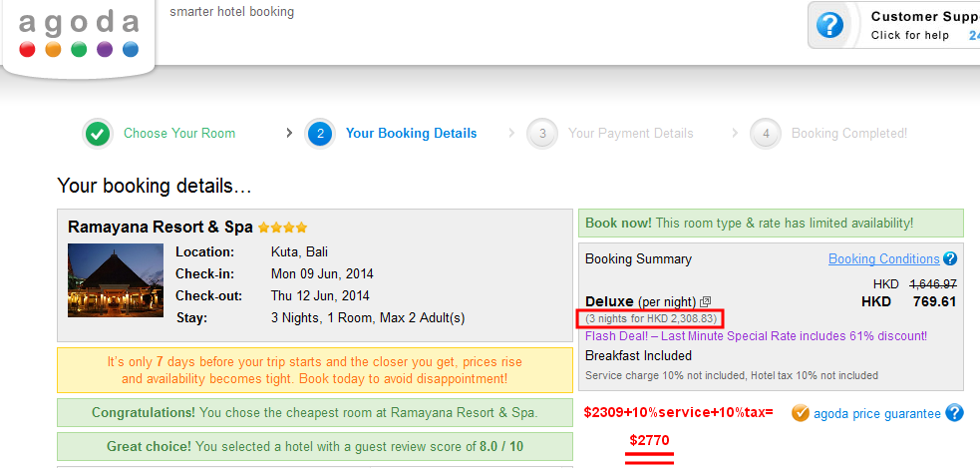The image size is (980, 468).
Task: Open the agoda price guarantee link
Action: tap(876, 413)
